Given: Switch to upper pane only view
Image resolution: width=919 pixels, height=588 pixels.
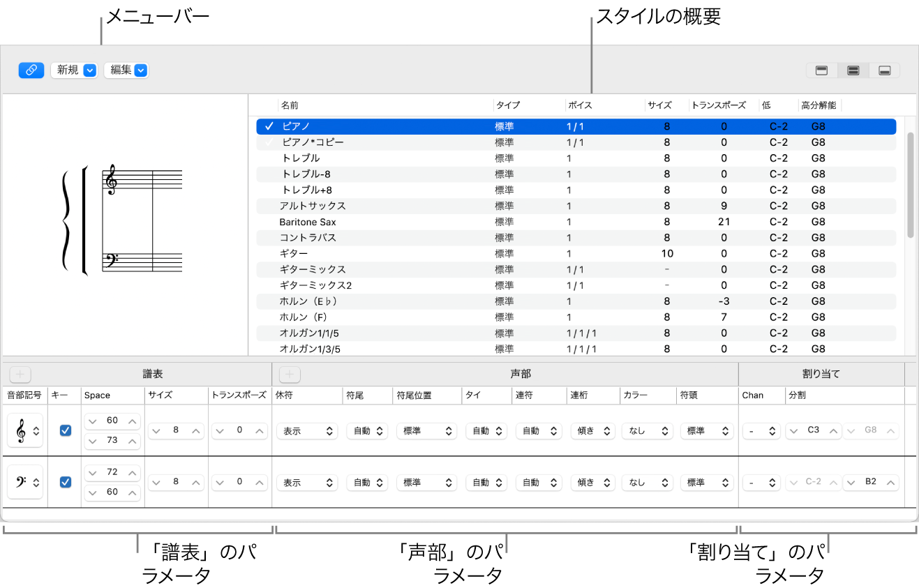Looking at the screenshot, I should [821, 70].
